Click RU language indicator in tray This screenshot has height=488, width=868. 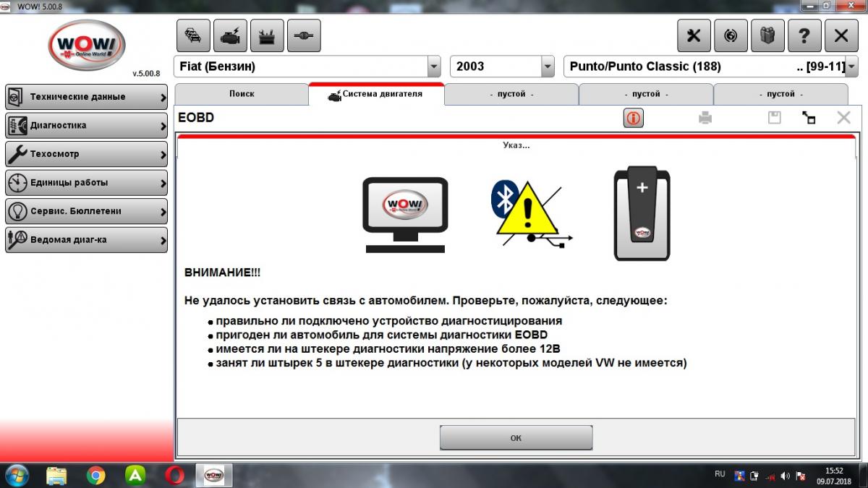(x=720, y=474)
